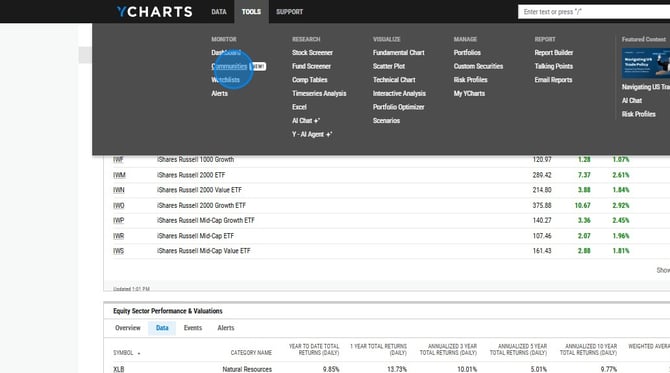Viewport: 670px width, 373px height.
Task: Open Navigating US Trade featured link
Action: [646, 87]
